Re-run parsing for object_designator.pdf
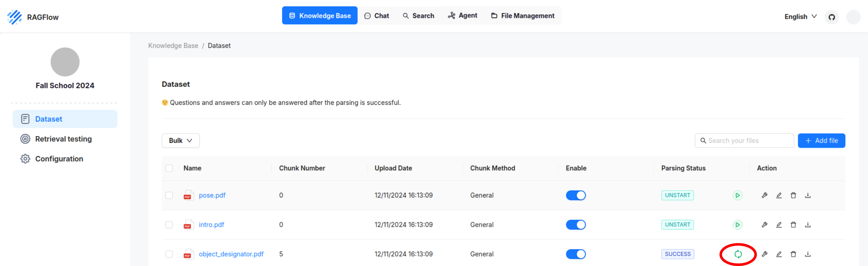 pyautogui.click(x=738, y=254)
